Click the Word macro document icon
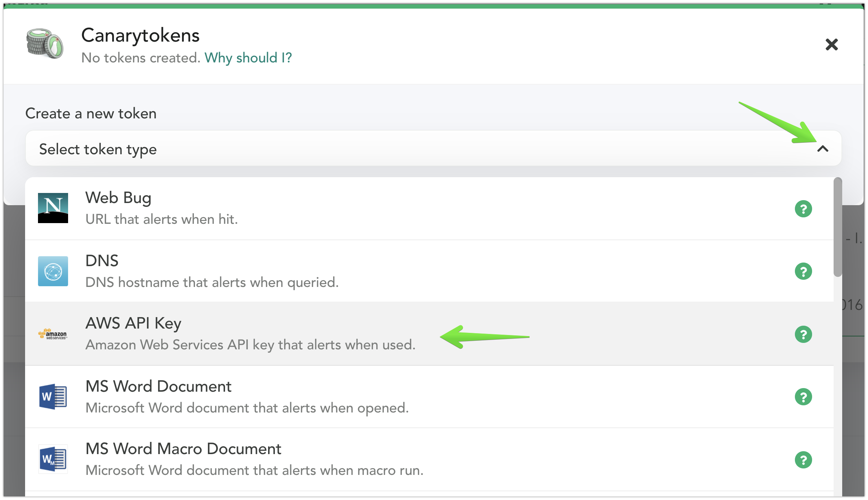Screen dimensions: 868x500 tap(53, 459)
